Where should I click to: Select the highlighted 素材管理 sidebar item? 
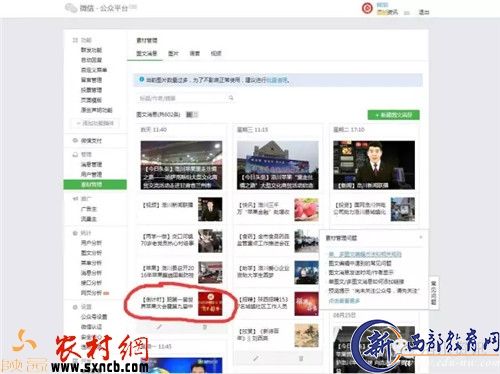95,184
